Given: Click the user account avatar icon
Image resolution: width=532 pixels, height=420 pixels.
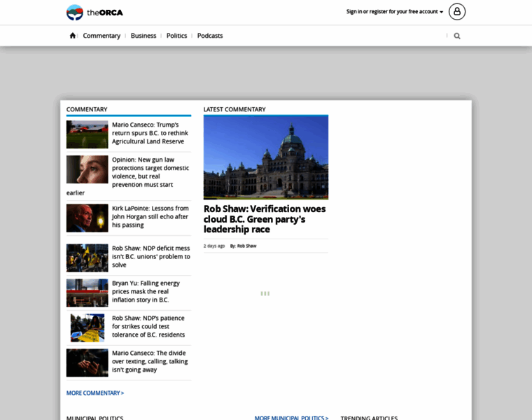Looking at the screenshot, I should (456, 11).
